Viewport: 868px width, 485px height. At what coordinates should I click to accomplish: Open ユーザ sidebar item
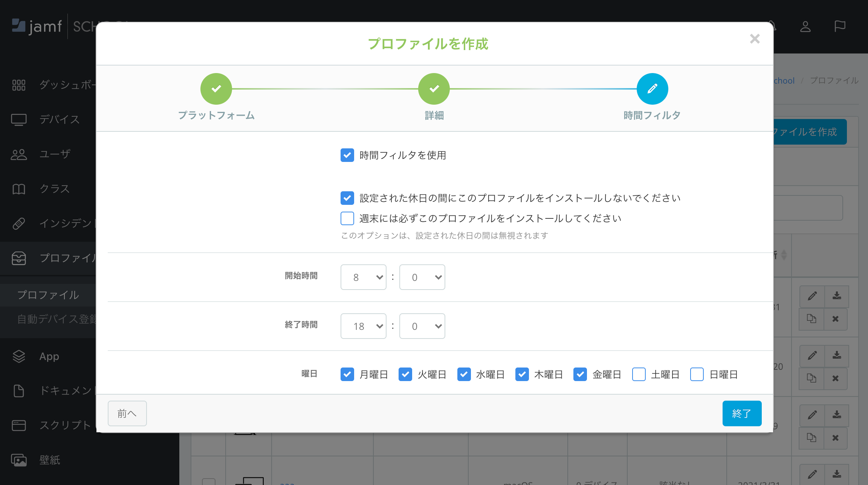click(48, 154)
